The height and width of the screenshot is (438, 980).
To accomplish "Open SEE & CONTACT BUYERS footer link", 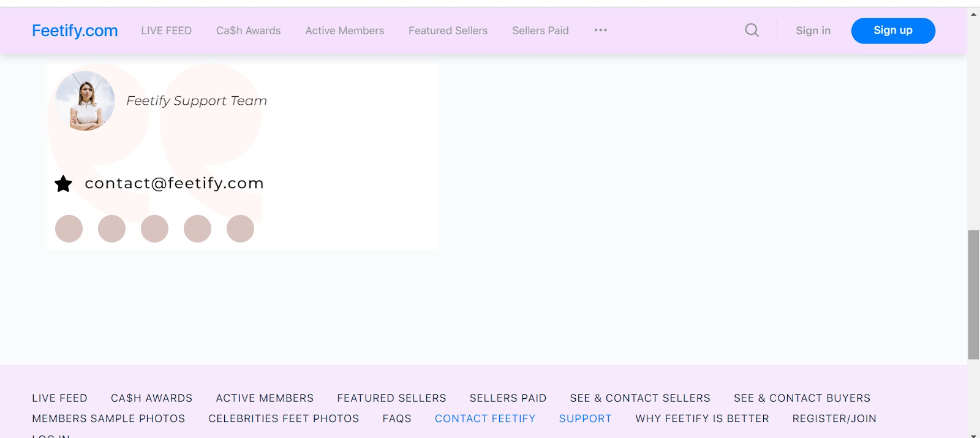I will pyautogui.click(x=802, y=398).
